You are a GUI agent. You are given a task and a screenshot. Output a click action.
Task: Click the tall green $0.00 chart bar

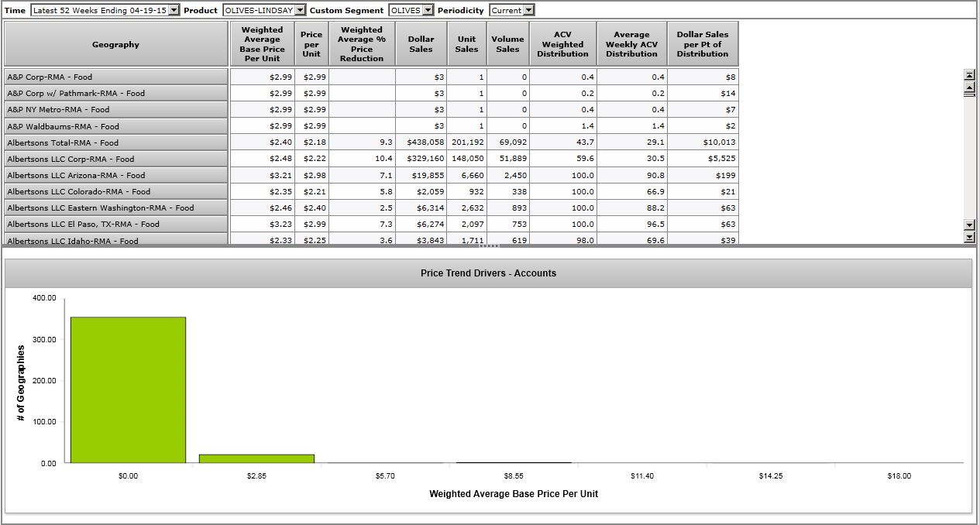128,389
